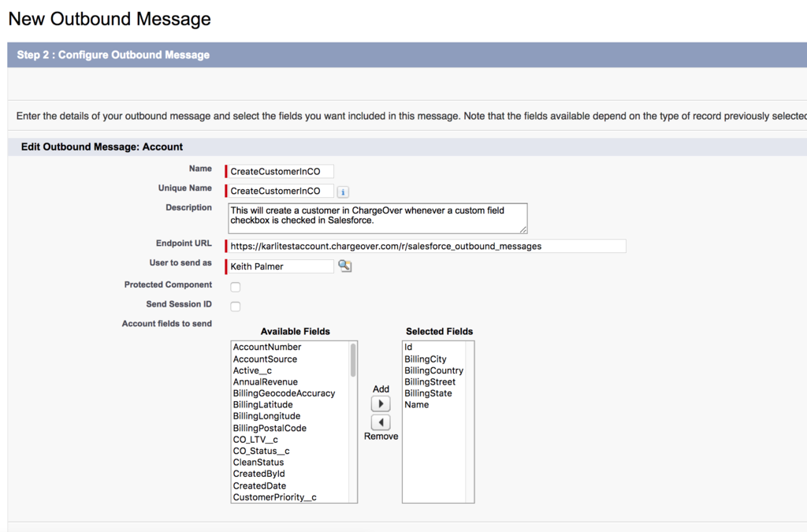Click inside the Description text area

377,218
